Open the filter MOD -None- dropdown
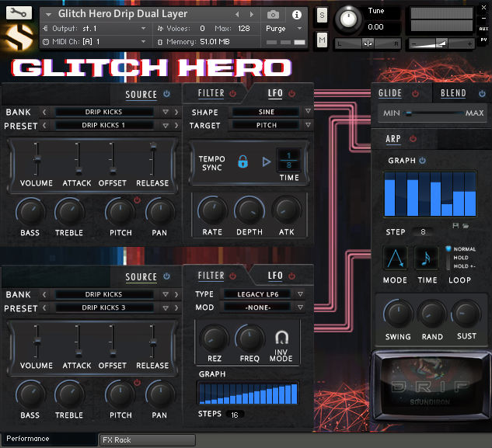The height and width of the screenshot is (448, 492). click(x=300, y=307)
